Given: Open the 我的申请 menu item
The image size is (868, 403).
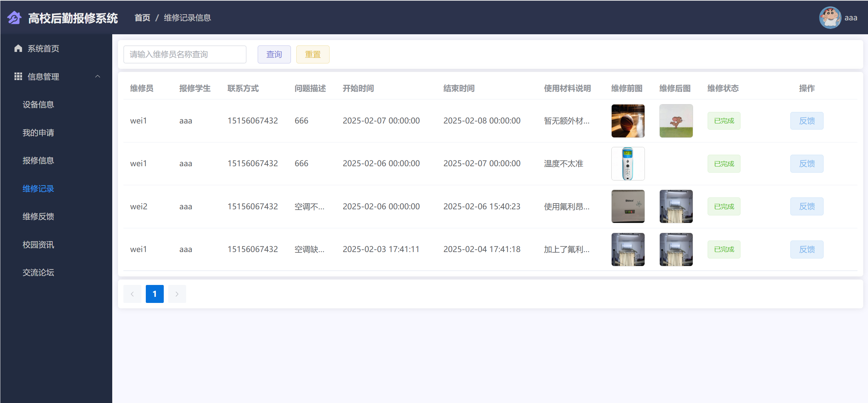Looking at the screenshot, I should (38, 133).
